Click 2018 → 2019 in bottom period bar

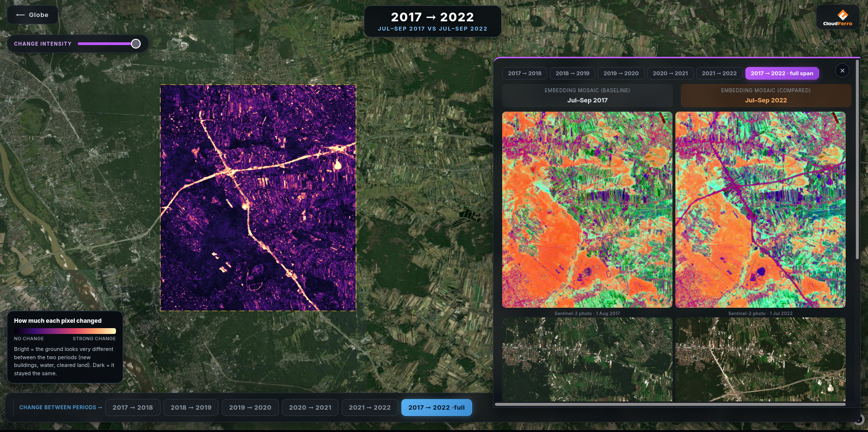191,408
